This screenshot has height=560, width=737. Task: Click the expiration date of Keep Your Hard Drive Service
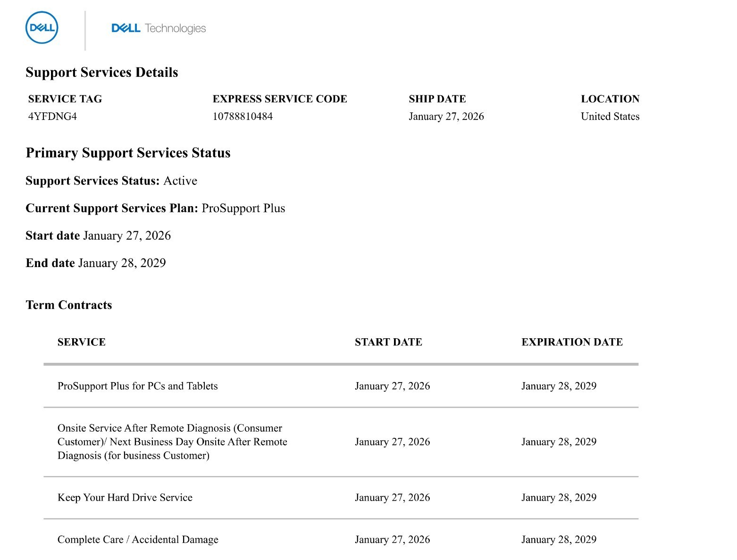point(559,497)
